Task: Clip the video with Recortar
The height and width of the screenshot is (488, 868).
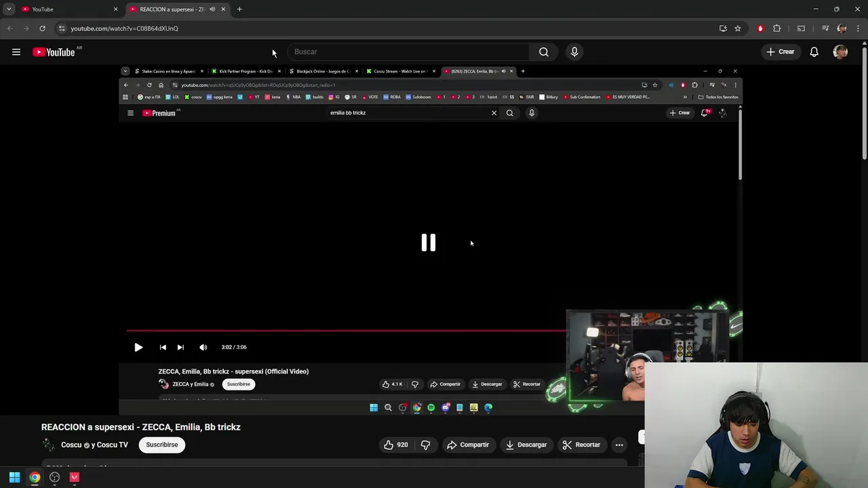Action: [581, 445]
